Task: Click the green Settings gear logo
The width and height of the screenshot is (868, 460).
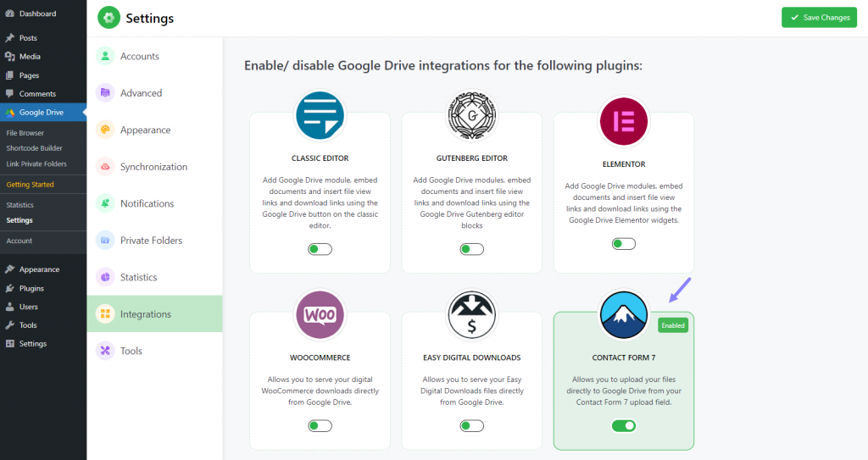Action: click(108, 18)
